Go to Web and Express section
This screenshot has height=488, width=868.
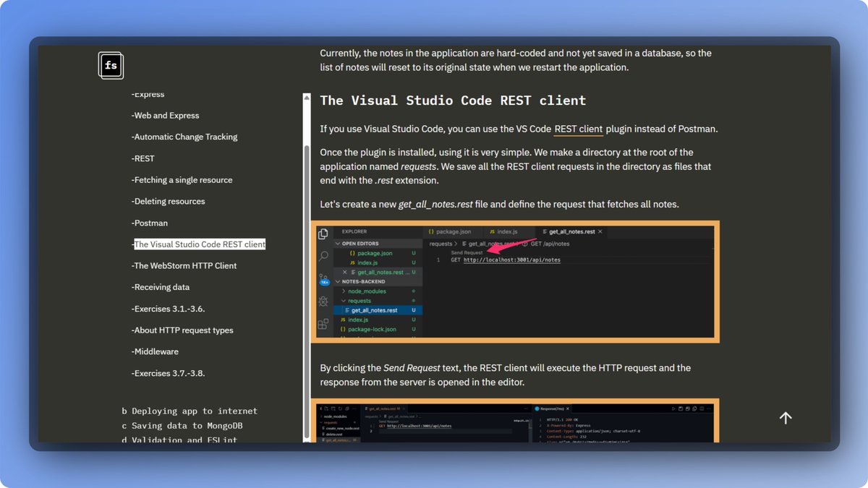(x=166, y=116)
